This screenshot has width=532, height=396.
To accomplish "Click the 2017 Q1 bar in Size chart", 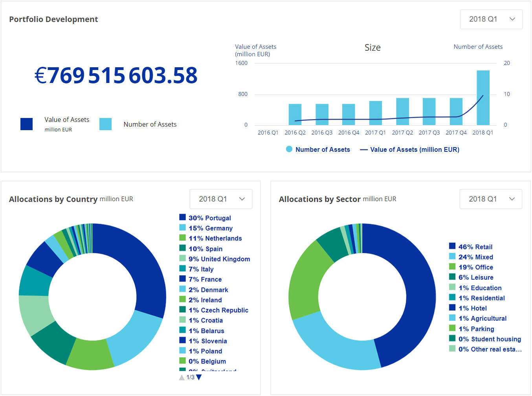I will [376, 113].
